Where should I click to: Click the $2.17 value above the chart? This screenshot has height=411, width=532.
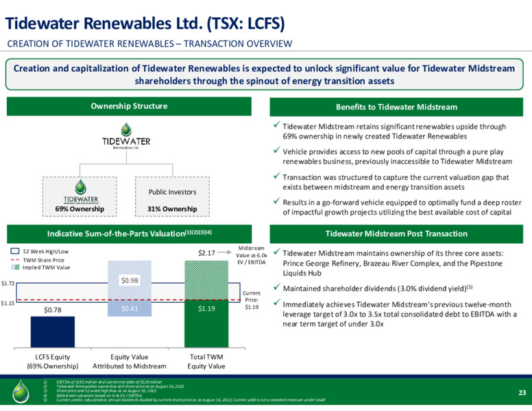206,253
